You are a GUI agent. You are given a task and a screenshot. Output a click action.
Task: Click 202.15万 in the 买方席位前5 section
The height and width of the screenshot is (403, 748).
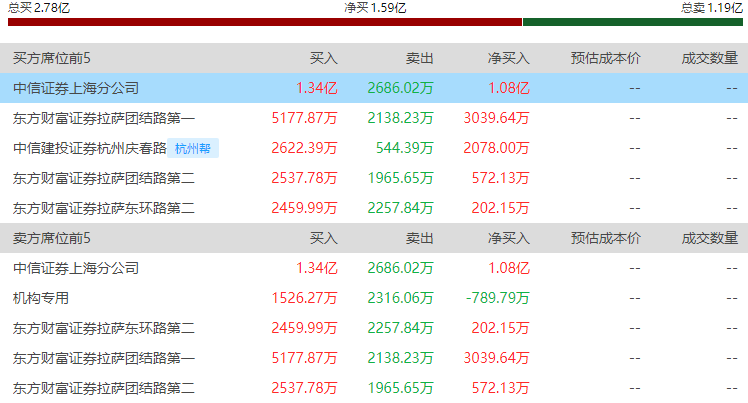pyautogui.click(x=500, y=208)
